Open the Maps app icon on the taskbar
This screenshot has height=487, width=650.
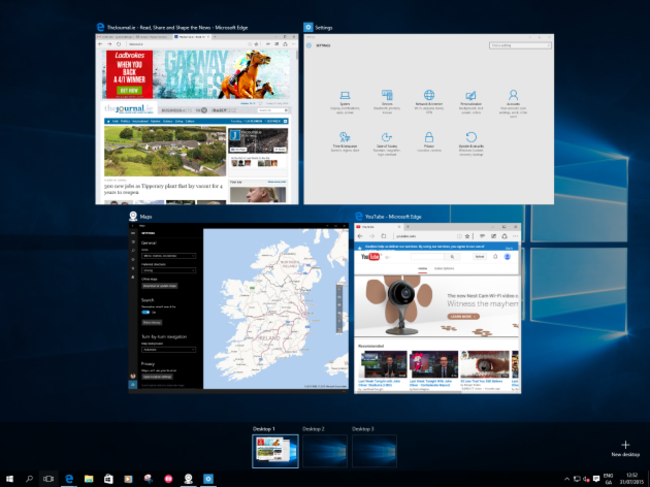[188, 479]
